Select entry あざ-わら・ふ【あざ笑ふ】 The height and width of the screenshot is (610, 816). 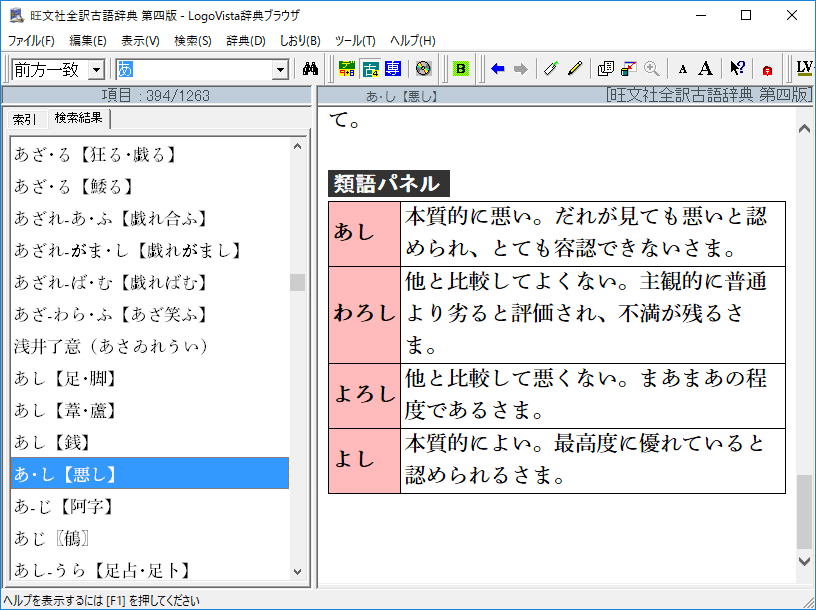coord(150,314)
